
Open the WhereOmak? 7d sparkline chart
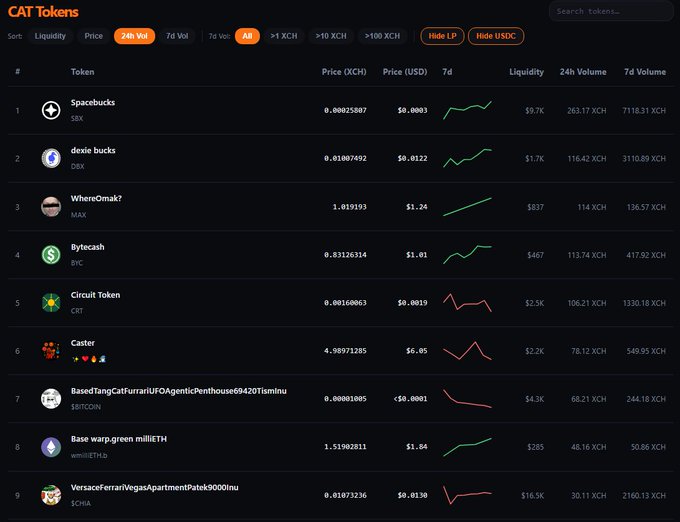(467, 207)
